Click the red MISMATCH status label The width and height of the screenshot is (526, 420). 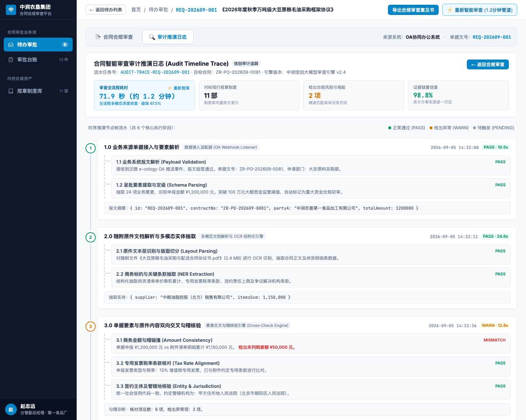[x=495, y=340]
